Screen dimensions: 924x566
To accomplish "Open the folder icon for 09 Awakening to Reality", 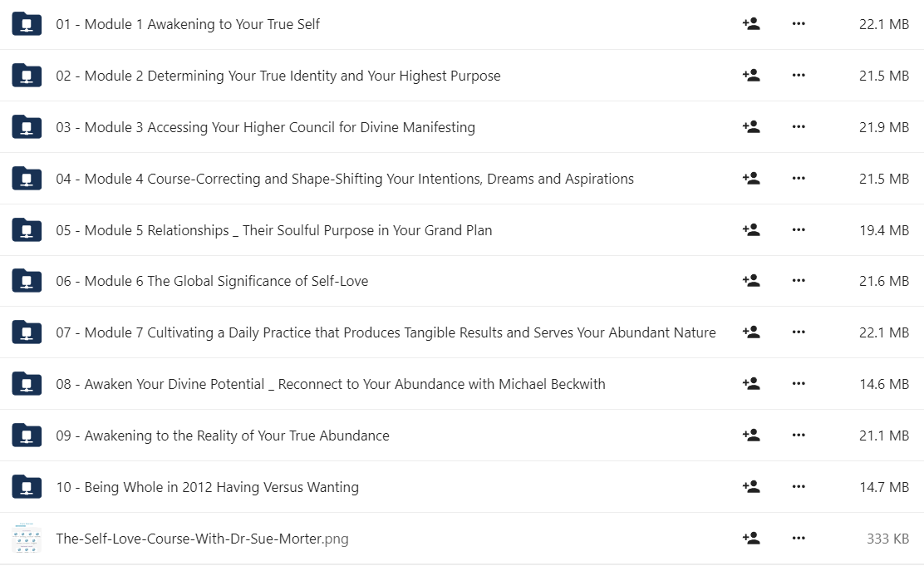I will tap(27, 436).
